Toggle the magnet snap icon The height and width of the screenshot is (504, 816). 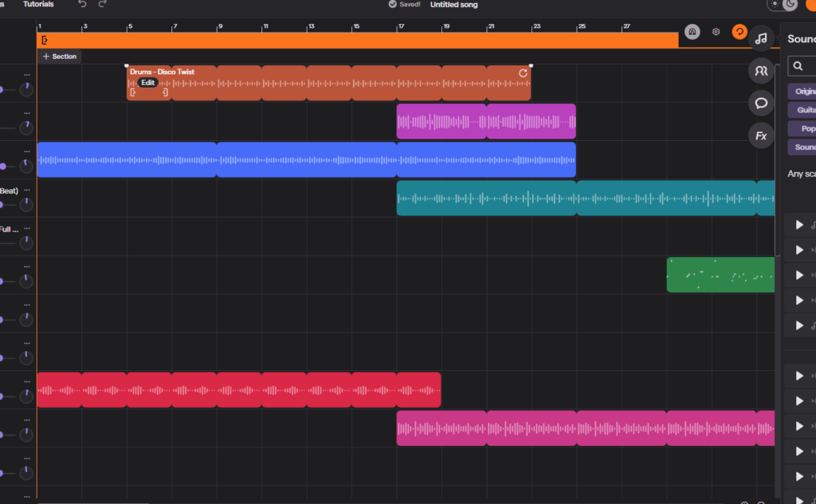coord(692,32)
